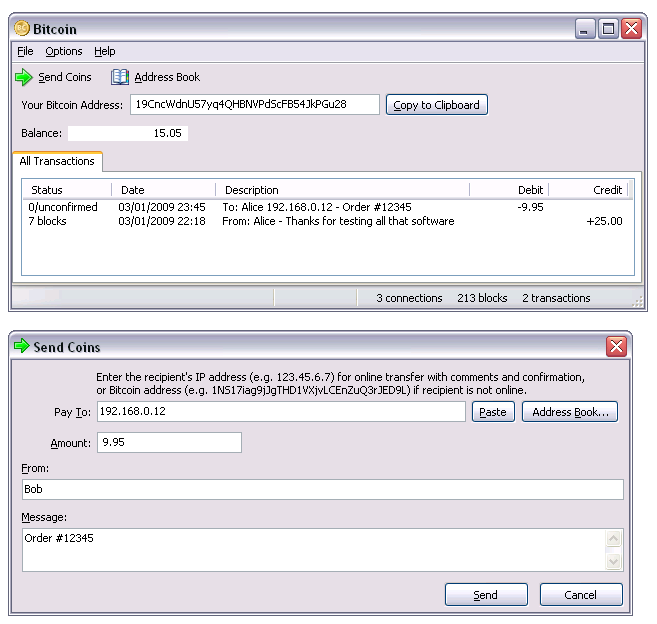Click date 03/01/2009 22:18

tap(162, 221)
